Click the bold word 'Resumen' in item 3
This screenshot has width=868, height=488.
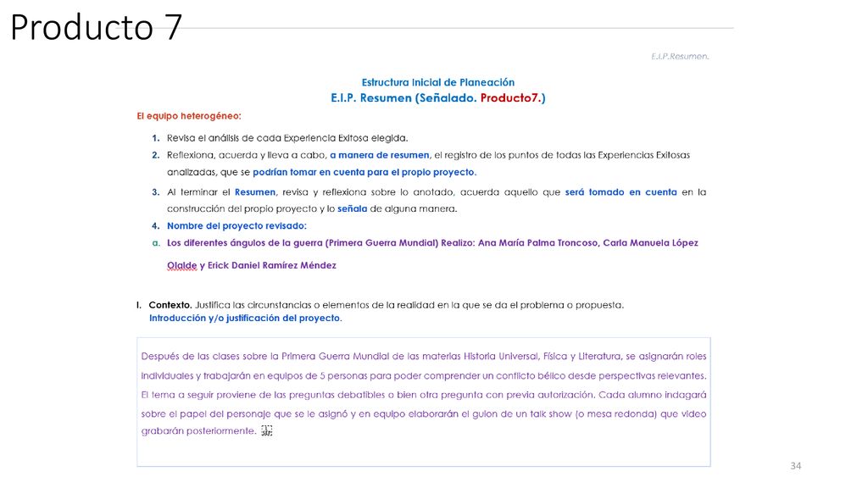tap(254, 192)
